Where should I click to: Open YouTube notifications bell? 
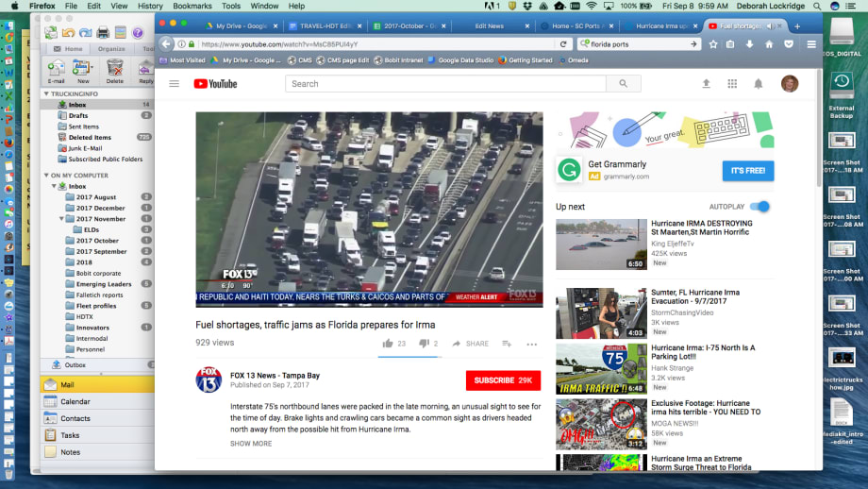pos(758,84)
